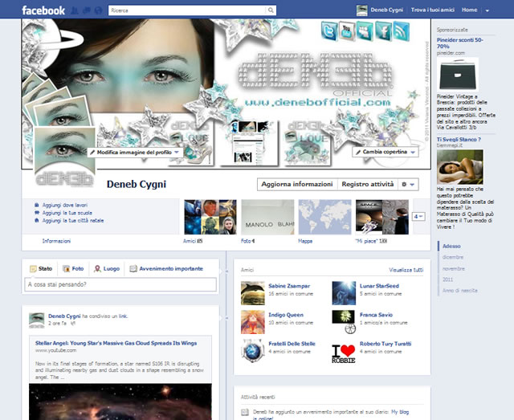Open account menu arrow in top bar

tap(487, 10)
